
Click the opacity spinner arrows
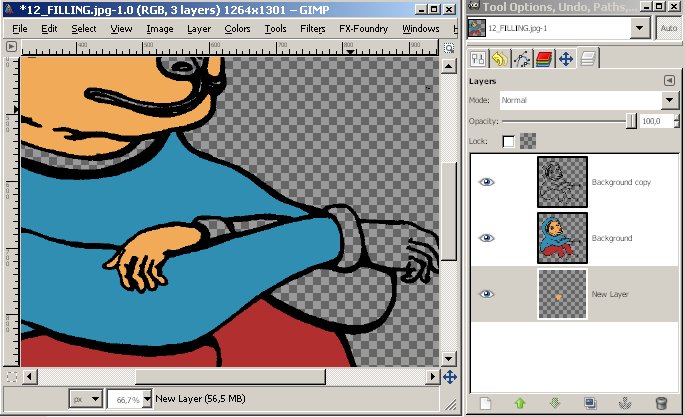coord(677,121)
